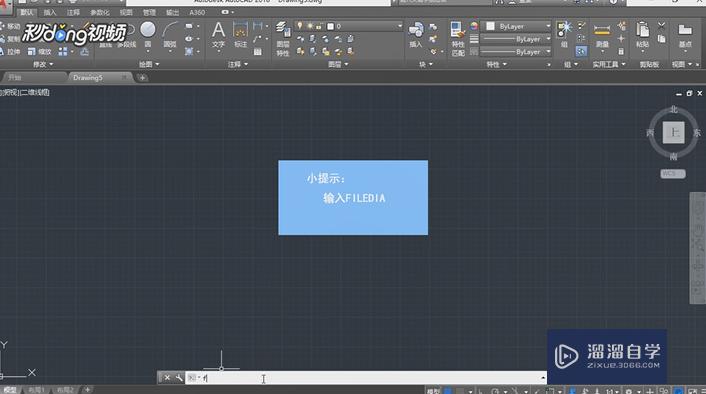Click the command line customize wrench icon
This screenshot has height=394, width=706.
click(x=179, y=378)
